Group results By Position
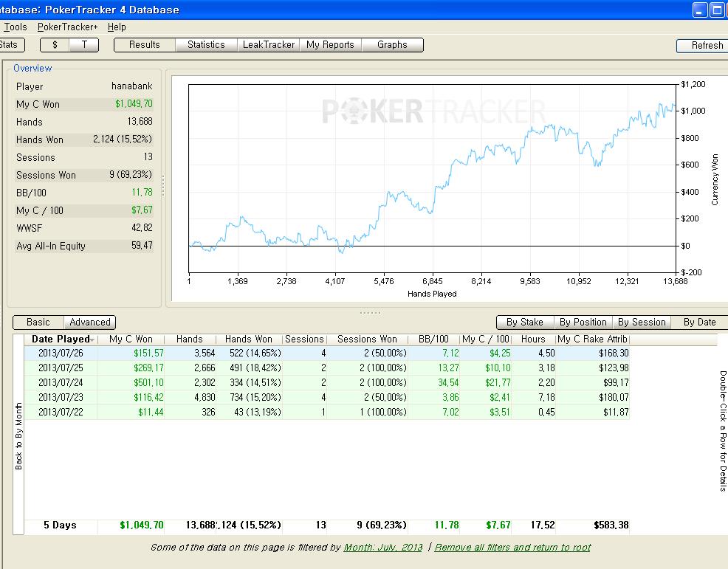Image resolution: width=728 pixels, height=569 pixels. [x=583, y=322]
